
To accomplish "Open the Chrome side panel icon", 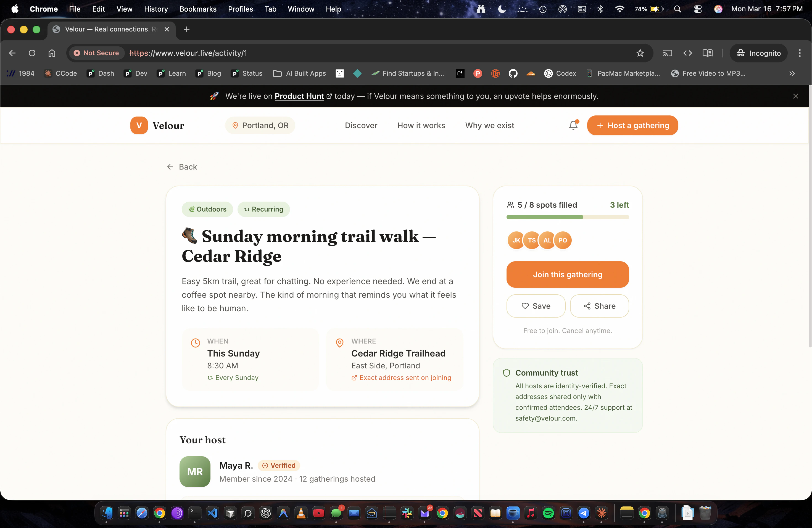I will [x=707, y=53].
